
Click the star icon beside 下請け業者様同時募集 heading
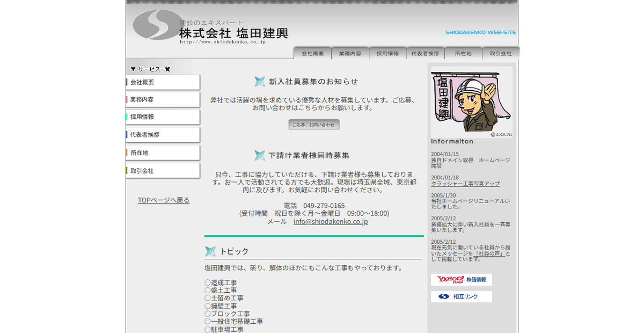260,155
